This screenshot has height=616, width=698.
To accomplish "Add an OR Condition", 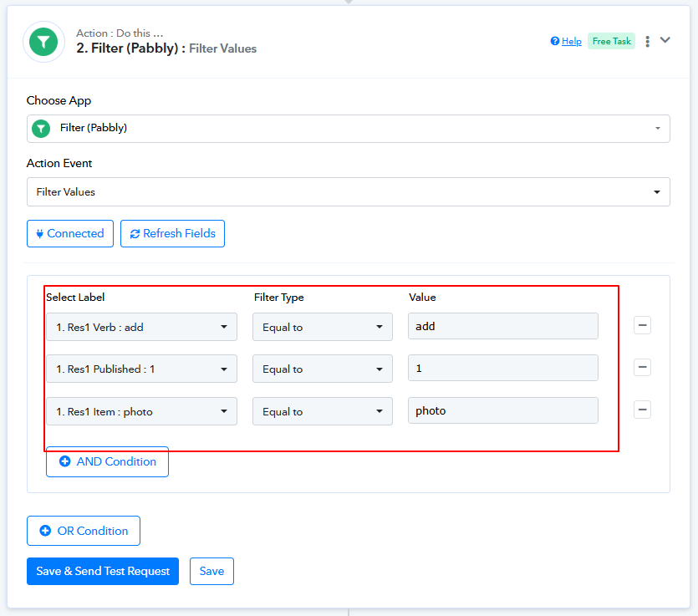I will (84, 531).
